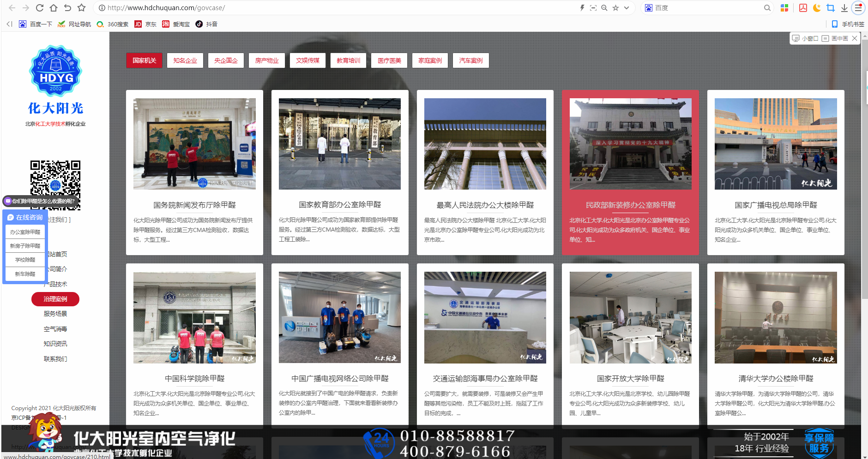Open the 国务院新闻发布厅除甲醛 case thumbnail
868x459 pixels.
tap(194, 143)
